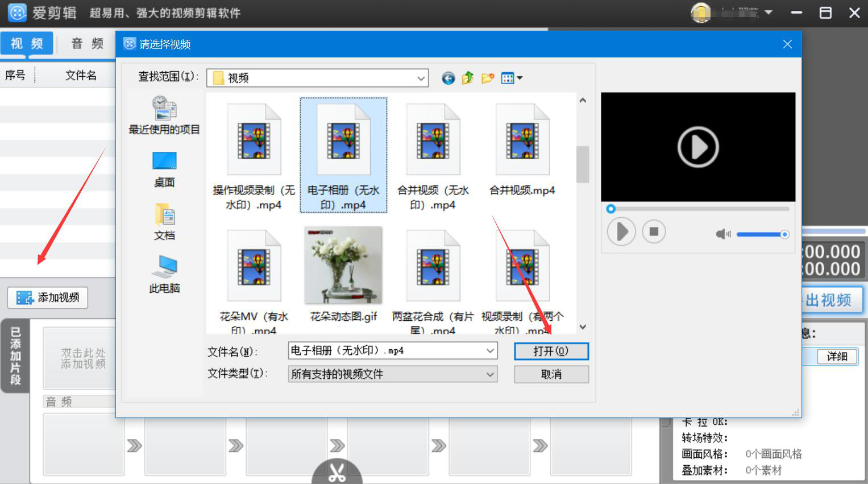Click the scissors cut icon
The height and width of the screenshot is (484, 868).
337,473
